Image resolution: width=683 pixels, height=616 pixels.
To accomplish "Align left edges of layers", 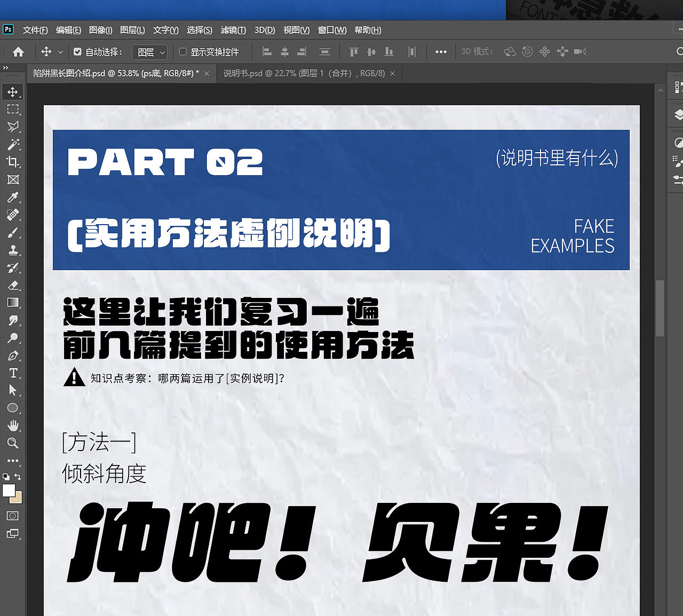I will pos(267,52).
